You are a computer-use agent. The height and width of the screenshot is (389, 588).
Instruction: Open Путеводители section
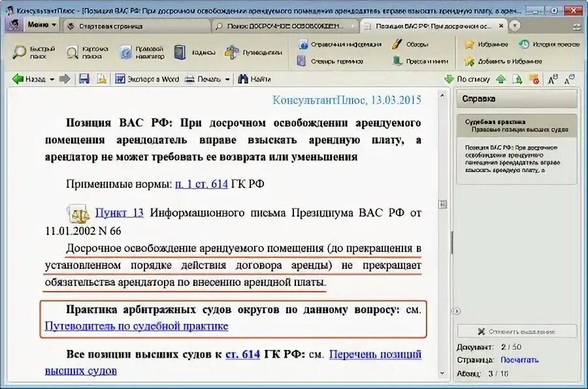[x=253, y=52]
